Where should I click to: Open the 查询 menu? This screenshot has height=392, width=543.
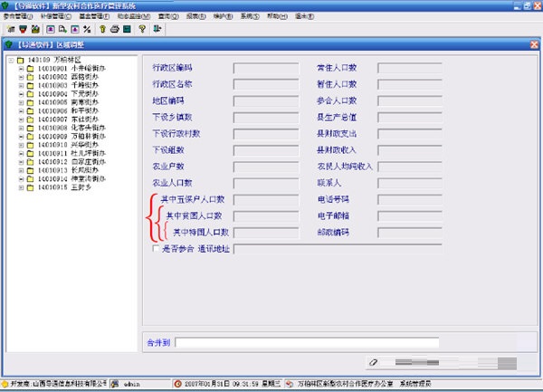[168, 16]
